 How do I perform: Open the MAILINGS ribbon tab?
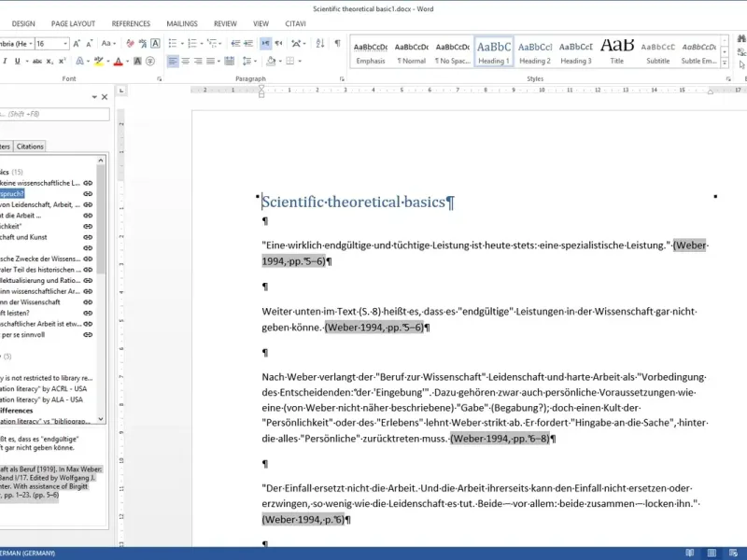[182, 24]
